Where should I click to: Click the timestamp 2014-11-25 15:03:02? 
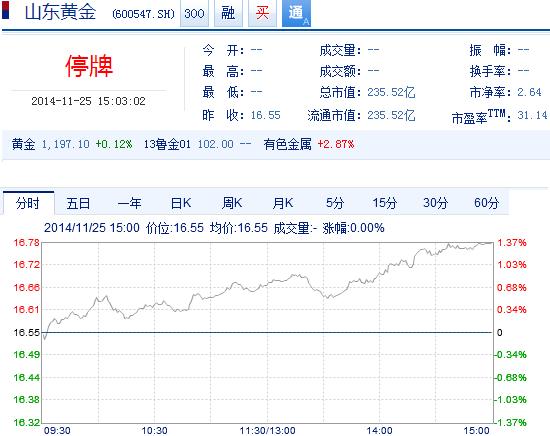pos(88,101)
